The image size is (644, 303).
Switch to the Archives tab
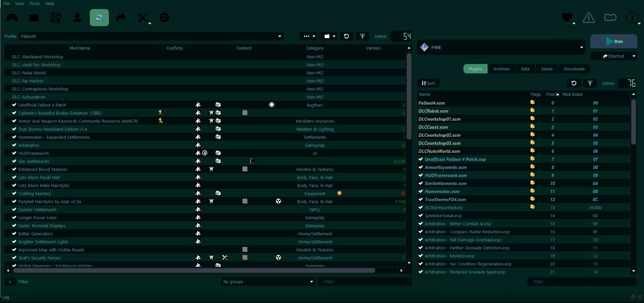pos(502,69)
